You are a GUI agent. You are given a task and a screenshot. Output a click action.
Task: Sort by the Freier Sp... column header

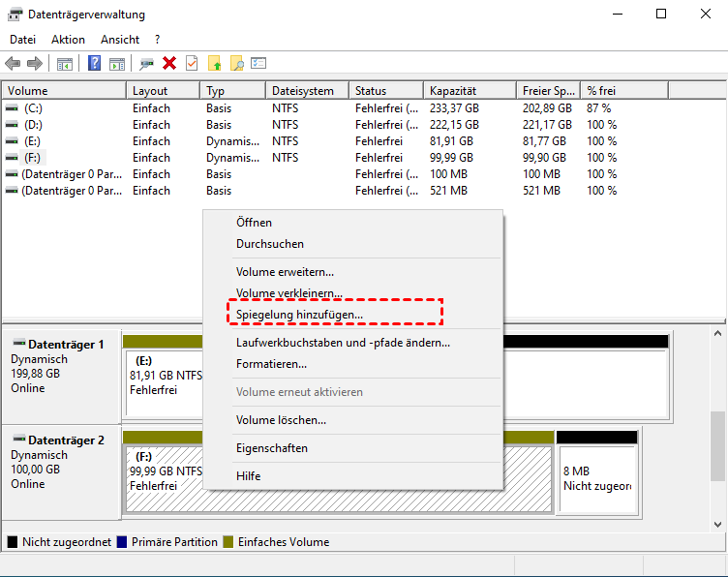(549, 90)
